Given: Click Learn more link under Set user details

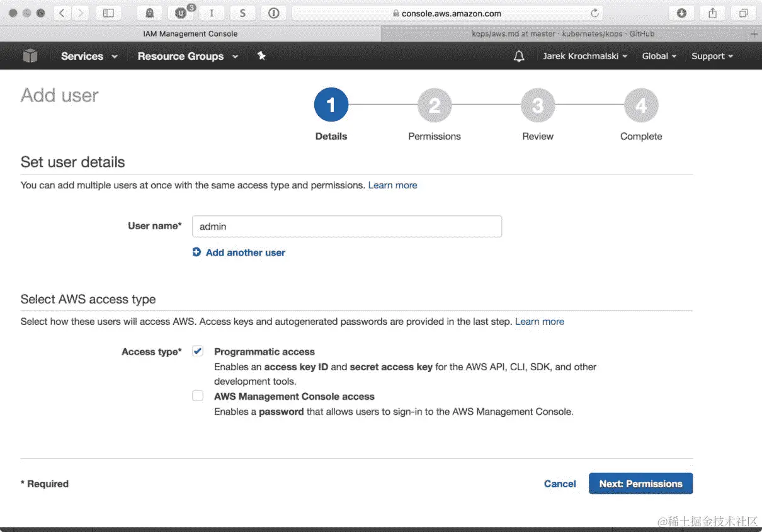Looking at the screenshot, I should click(x=393, y=185).
